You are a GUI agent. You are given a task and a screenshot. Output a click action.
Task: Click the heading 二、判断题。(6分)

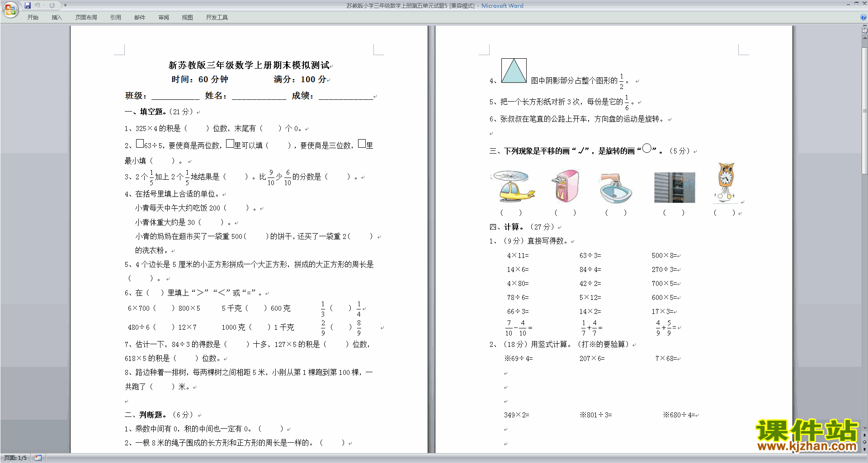(x=160, y=415)
